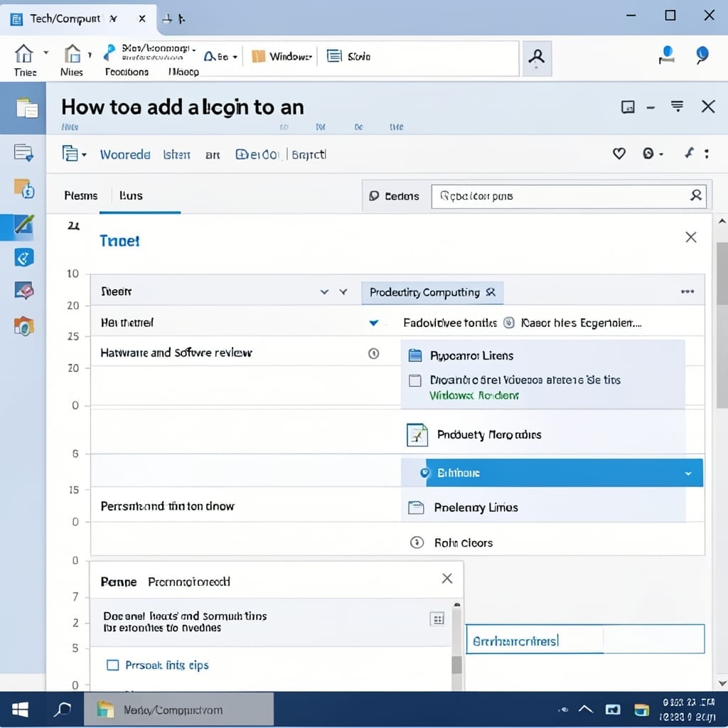Click the blue shield icon in sidebar
This screenshot has width=728, height=728.
point(24,257)
